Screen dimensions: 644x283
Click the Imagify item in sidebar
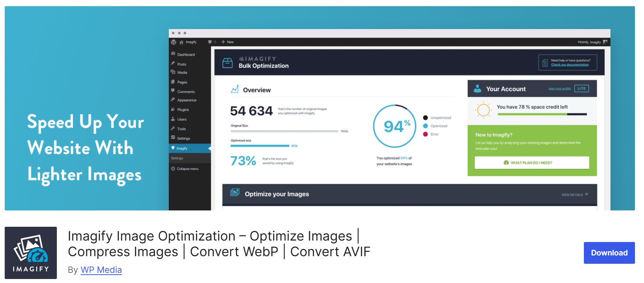[x=182, y=148]
